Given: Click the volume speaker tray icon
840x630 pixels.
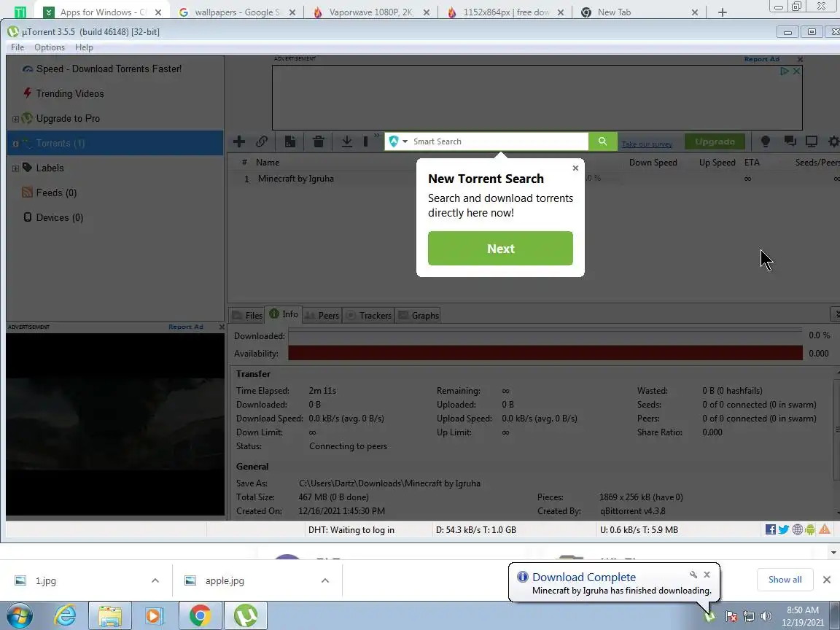Looking at the screenshot, I should coord(766,616).
